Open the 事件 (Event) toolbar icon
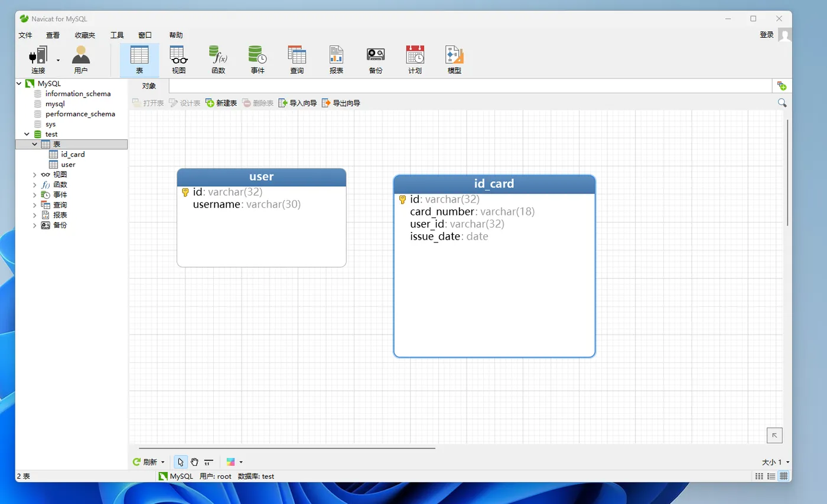 click(258, 60)
